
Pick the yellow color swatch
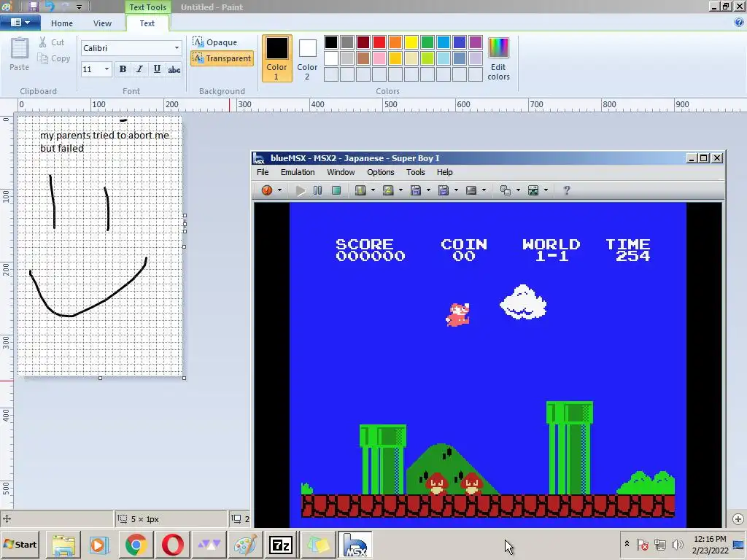click(411, 42)
